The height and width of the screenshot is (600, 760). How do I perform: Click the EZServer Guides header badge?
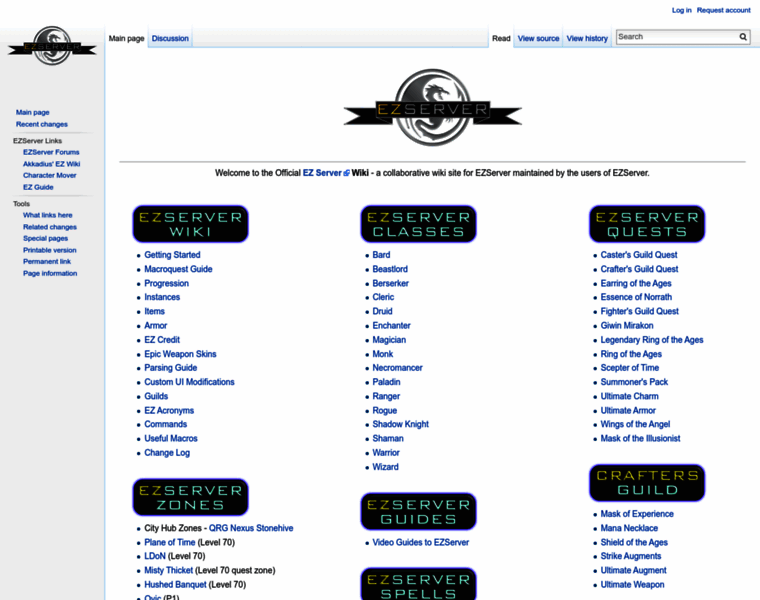pyautogui.click(x=418, y=511)
